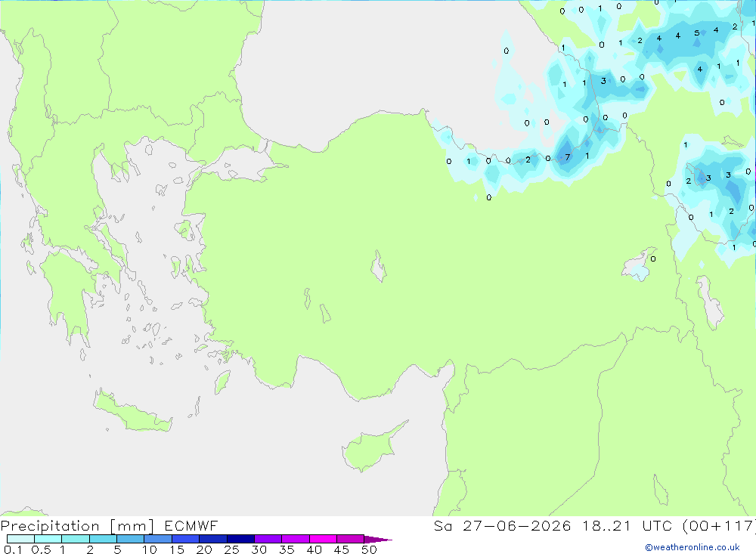
Task: Pick the 40–45 mm magenta legend swatch
Action: click(x=323, y=539)
